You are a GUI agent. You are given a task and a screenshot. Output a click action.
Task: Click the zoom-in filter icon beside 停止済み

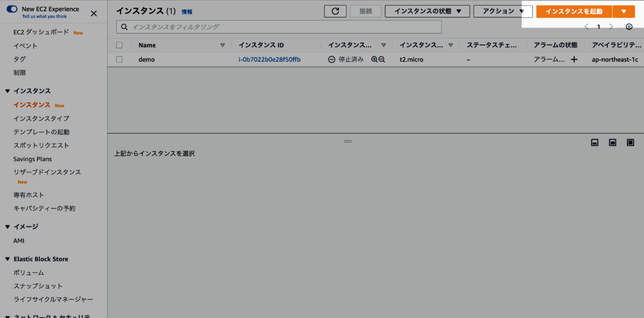[374, 59]
